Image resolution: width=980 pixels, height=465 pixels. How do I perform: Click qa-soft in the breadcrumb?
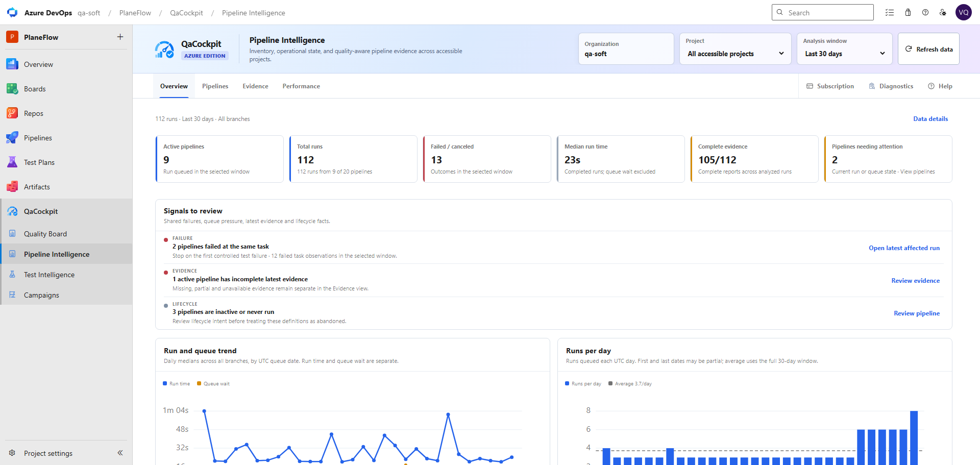[x=89, y=13]
